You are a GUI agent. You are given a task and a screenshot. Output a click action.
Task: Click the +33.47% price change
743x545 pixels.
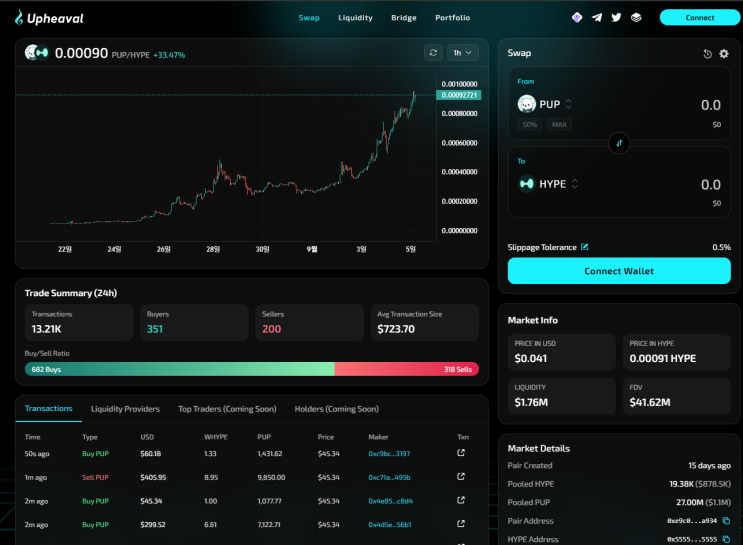169,55
